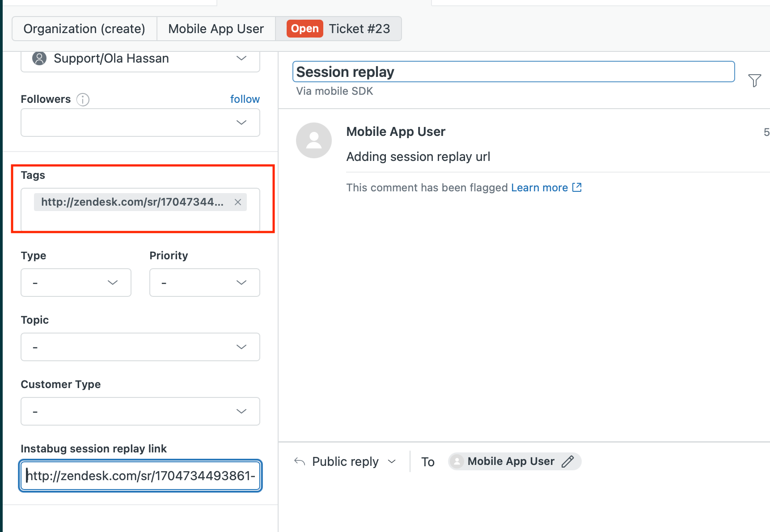Click the follow link
The height and width of the screenshot is (532, 770).
pyautogui.click(x=245, y=99)
